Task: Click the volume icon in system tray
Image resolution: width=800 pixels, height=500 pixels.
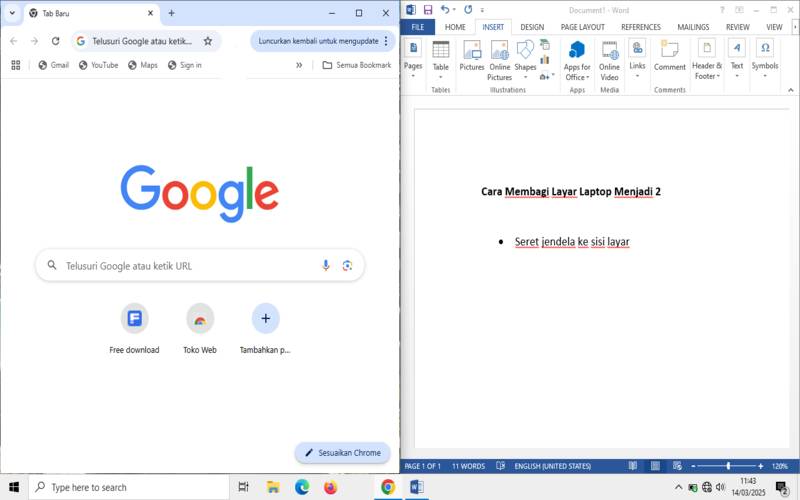Action: click(720, 487)
